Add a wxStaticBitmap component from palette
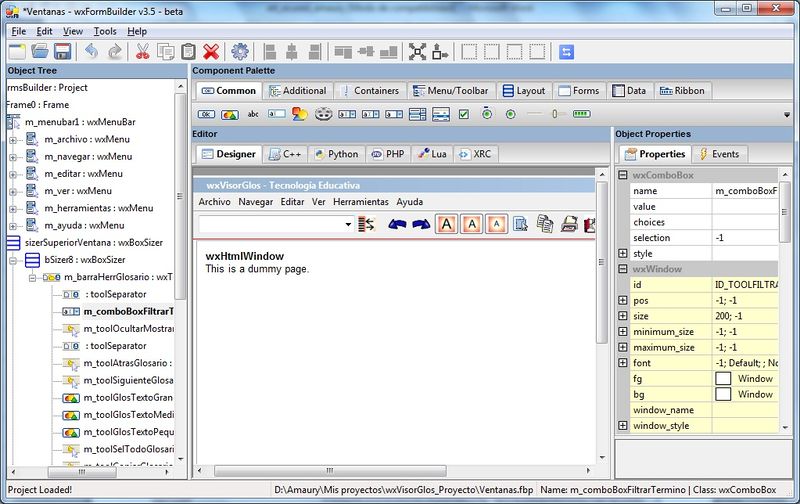 pos(300,114)
